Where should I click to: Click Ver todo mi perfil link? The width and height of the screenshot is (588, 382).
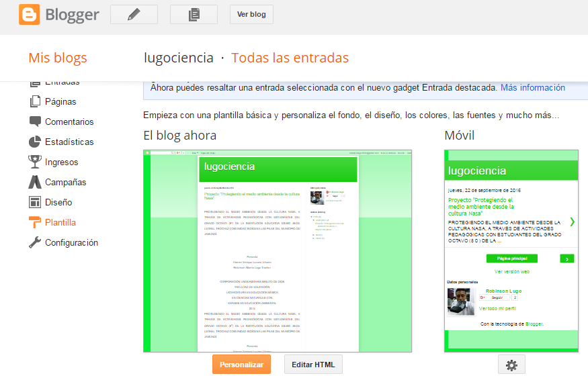coord(498,309)
